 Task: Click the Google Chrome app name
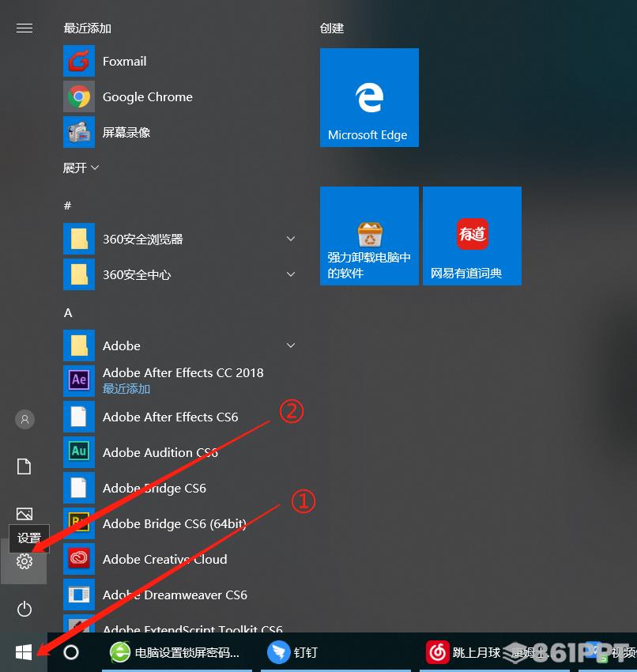coord(148,97)
